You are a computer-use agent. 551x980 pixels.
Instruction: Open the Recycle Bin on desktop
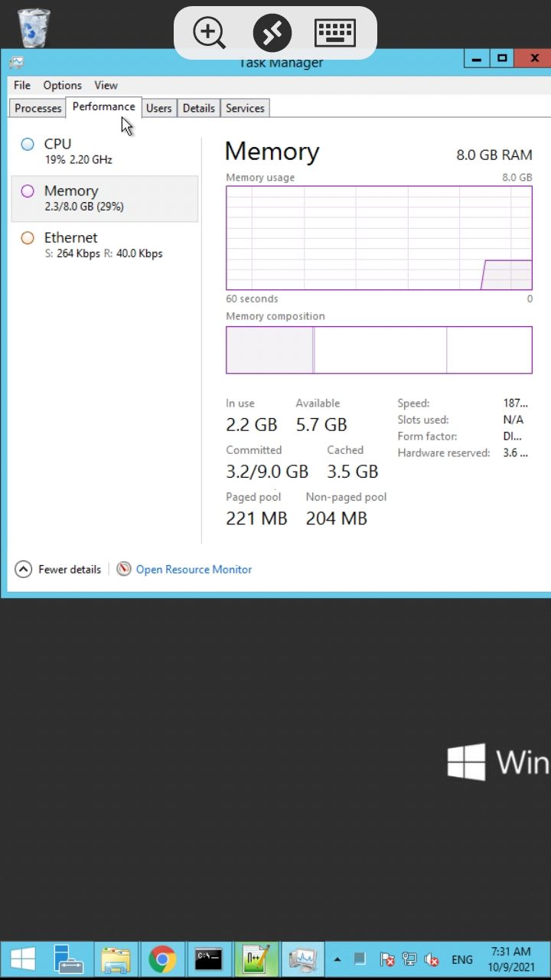[34, 28]
